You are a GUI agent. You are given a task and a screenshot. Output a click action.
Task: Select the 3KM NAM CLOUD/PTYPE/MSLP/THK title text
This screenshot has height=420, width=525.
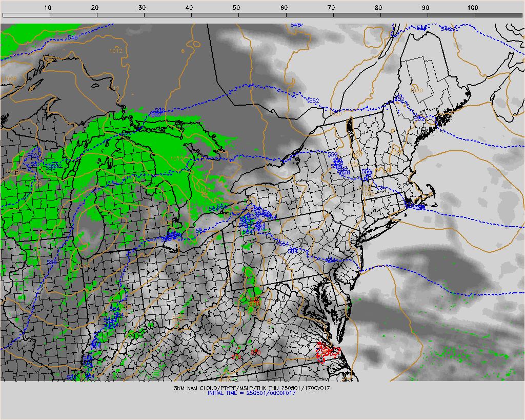click(252, 388)
